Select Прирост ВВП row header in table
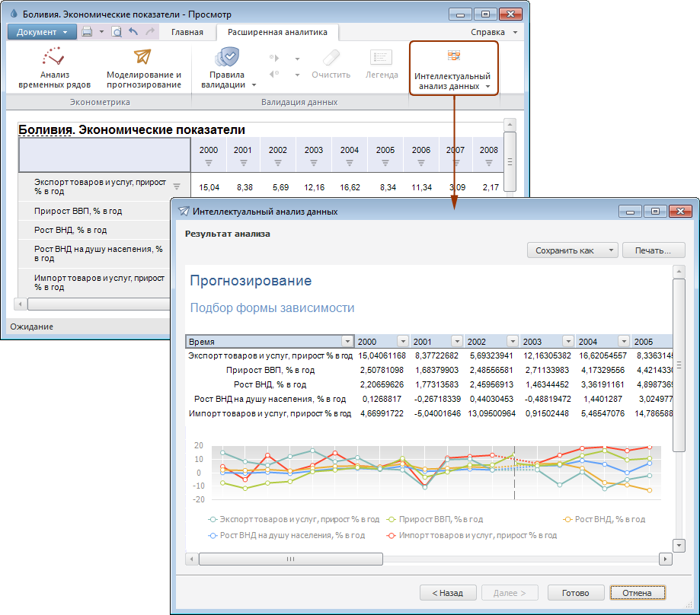Viewport: 700px width, 615px height. 78,212
